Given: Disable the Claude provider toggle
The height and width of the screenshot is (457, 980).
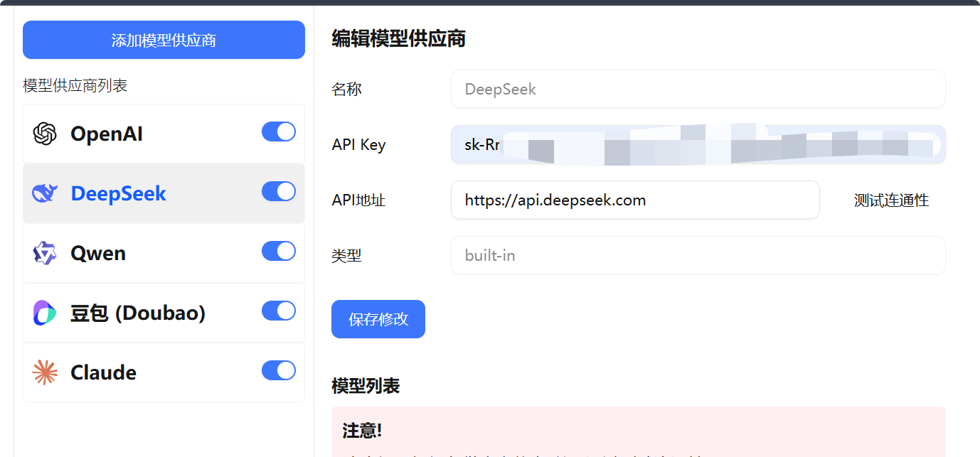Looking at the screenshot, I should click(278, 371).
